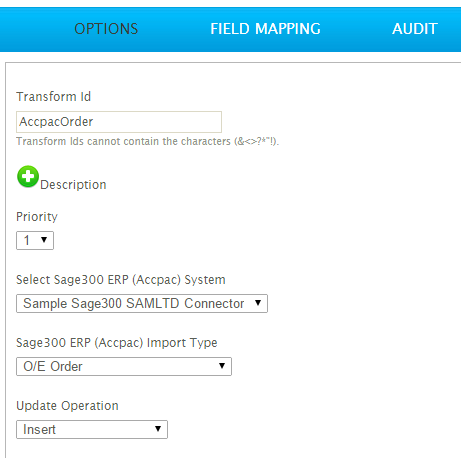Image resolution: width=461 pixels, height=458 pixels.
Task: Click the arrow on the Insert selector
Action: (x=158, y=429)
